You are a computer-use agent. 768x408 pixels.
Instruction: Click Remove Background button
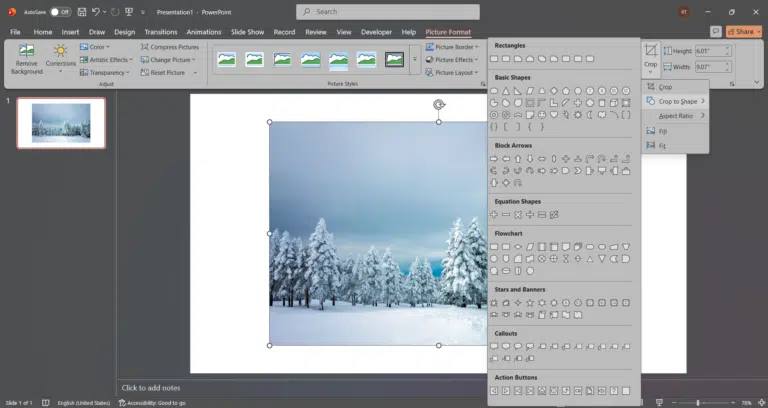[26, 59]
